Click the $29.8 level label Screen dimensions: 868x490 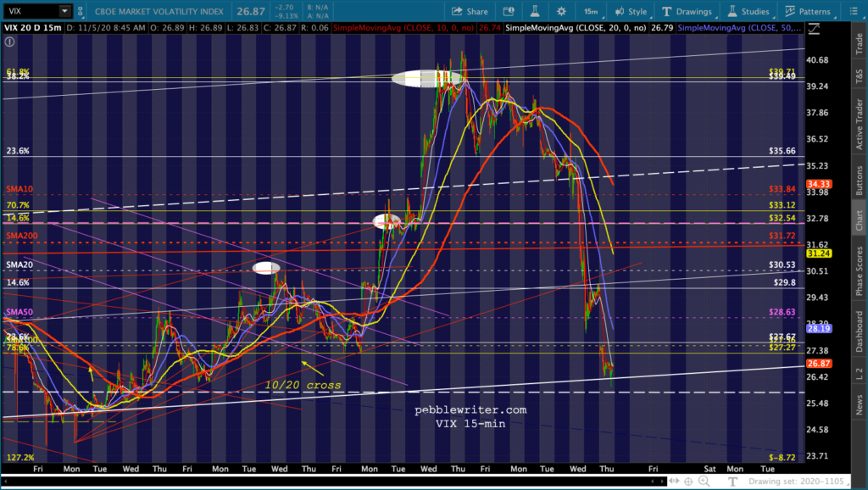coord(784,282)
